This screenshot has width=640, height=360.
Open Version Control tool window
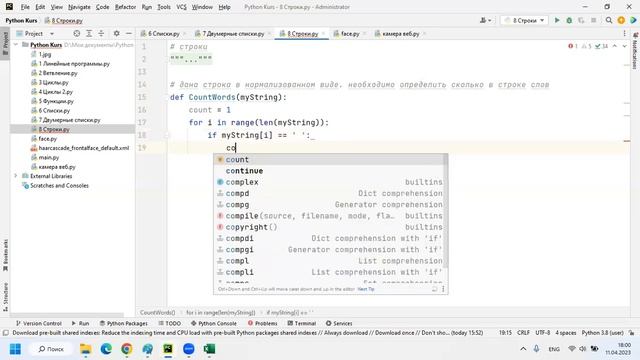click(x=39, y=323)
